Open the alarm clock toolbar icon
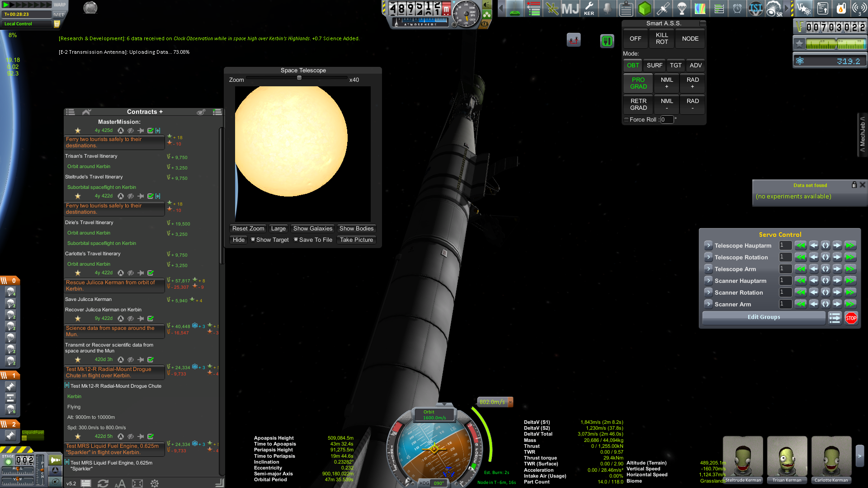Screen dimensions: 868x488 coord(737,9)
